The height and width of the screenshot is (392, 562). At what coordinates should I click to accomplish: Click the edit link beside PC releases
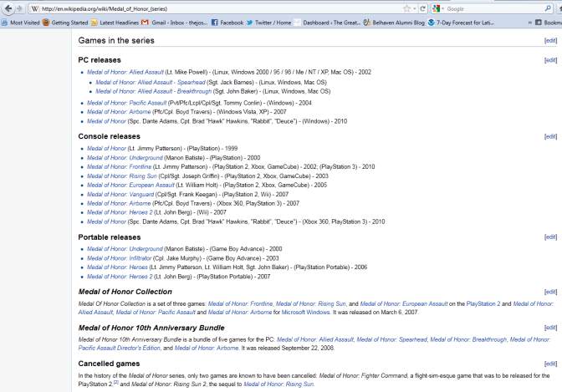coord(549,60)
